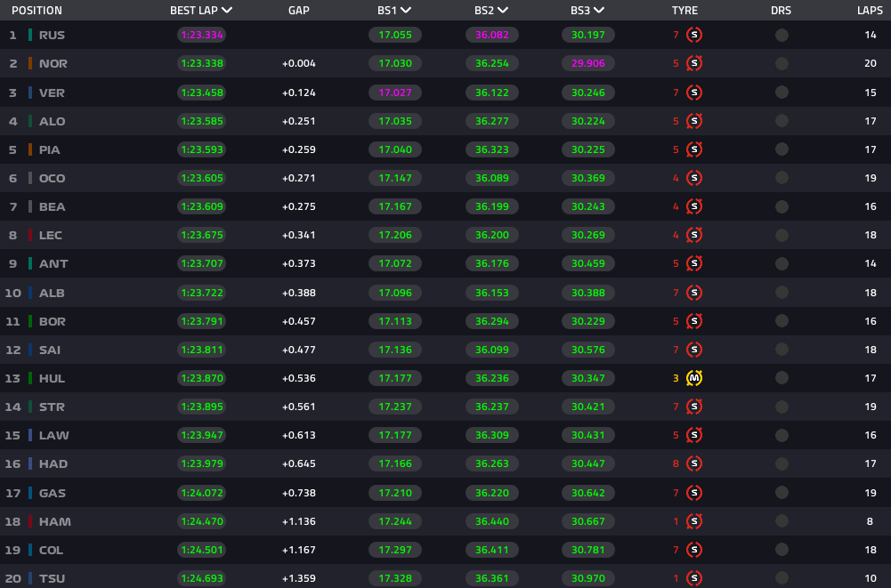Click LEC's gap value +0.341
Viewport: 891px width, 588px height.
tap(299, 235)
